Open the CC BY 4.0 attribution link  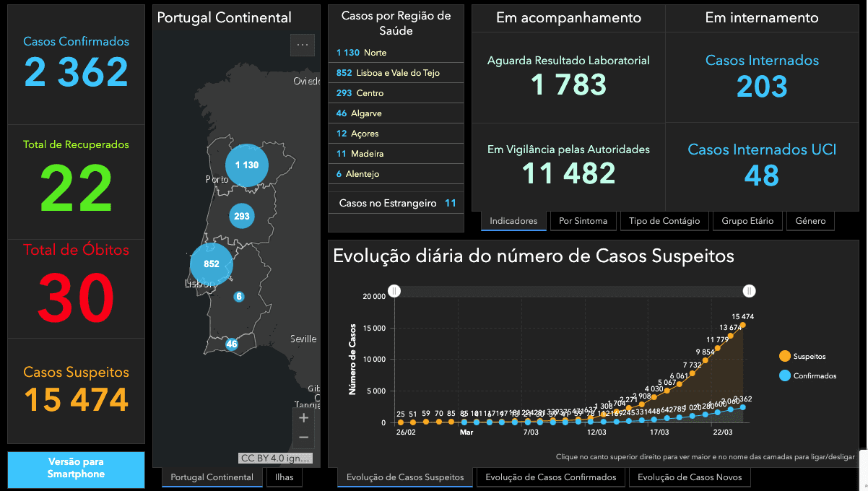(276, 458)
